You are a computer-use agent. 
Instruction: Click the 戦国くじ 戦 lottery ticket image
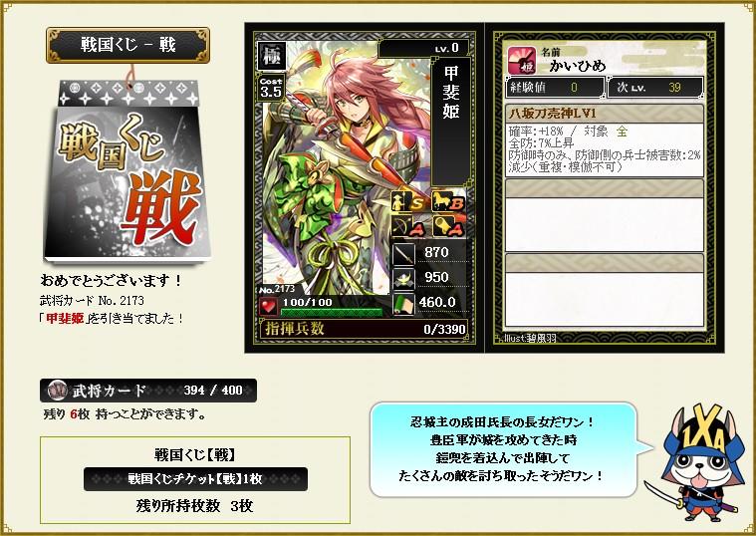127,171
